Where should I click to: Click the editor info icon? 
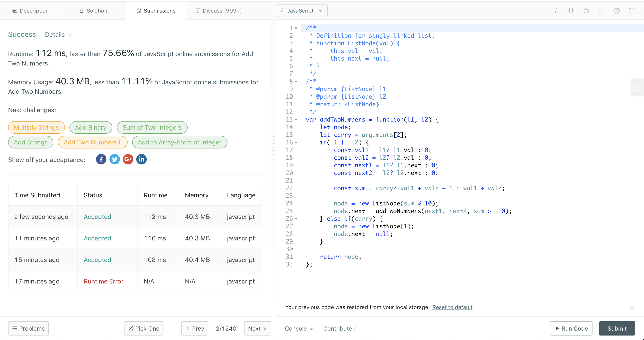[556, 11]
